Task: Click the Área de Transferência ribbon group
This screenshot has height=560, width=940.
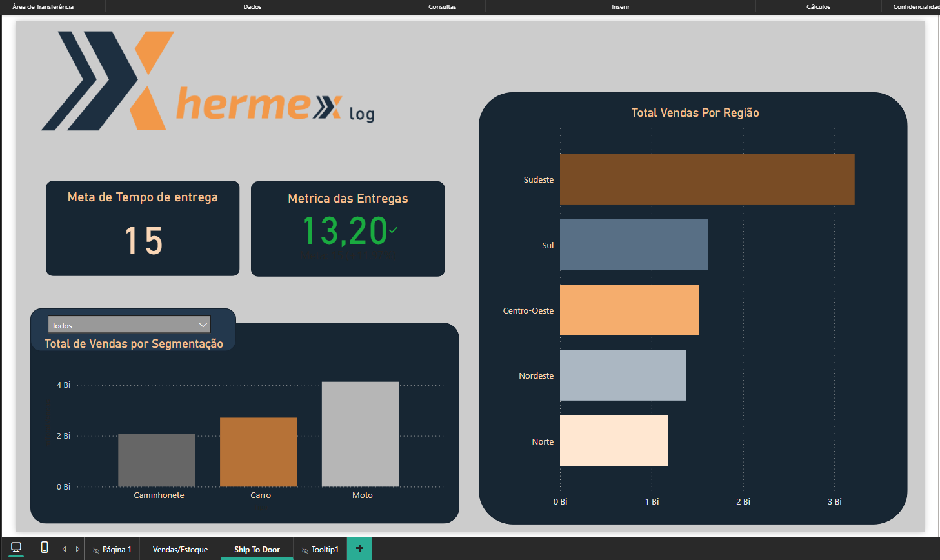Action: [x=43, y=6]
